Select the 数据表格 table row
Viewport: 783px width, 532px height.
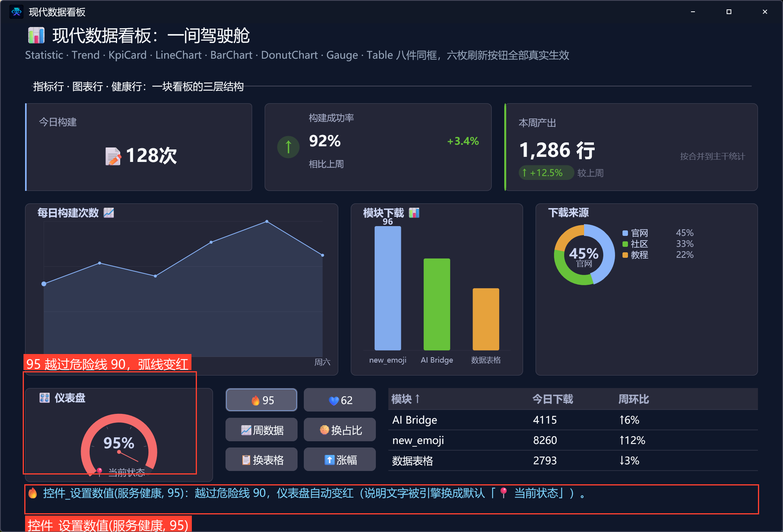(573, 460)
